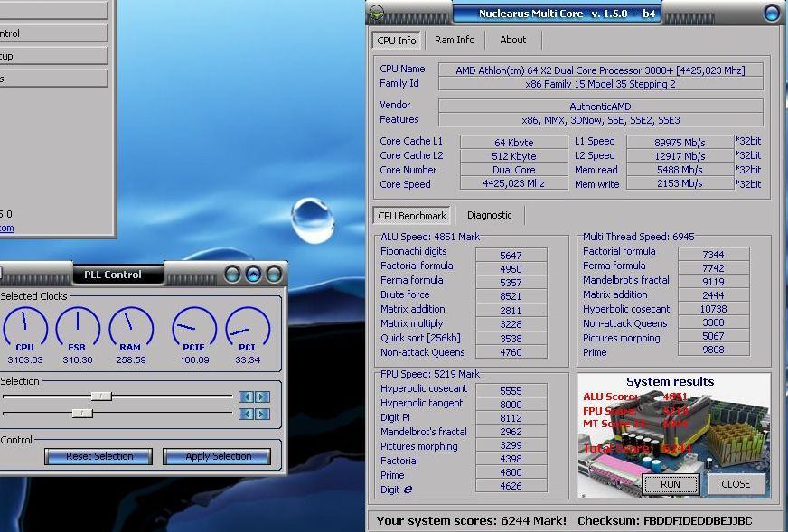Viewport: 788px width, 532px height.
Task: Select the RAM clock gauge in PLL Control
Action: [131, 329]
